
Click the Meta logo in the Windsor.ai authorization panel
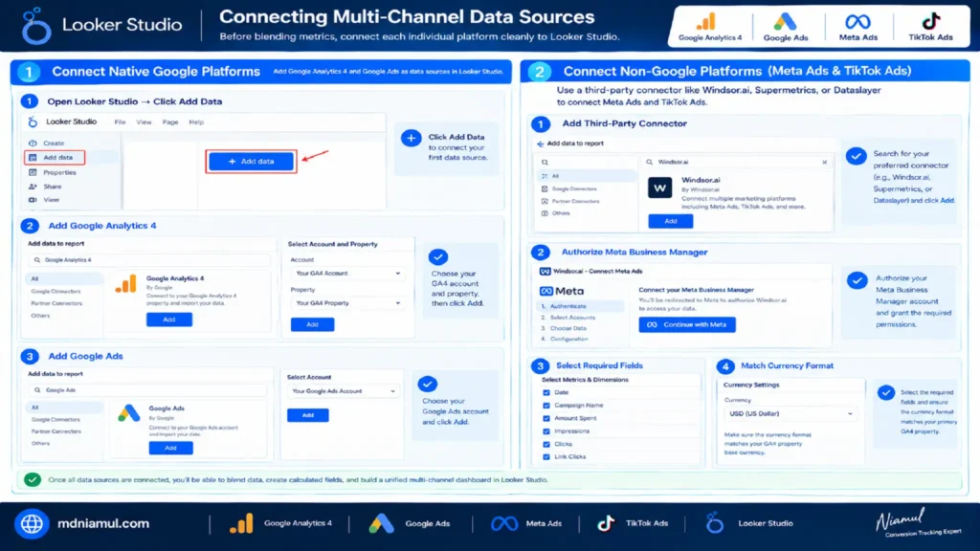(x=561, y=291)
